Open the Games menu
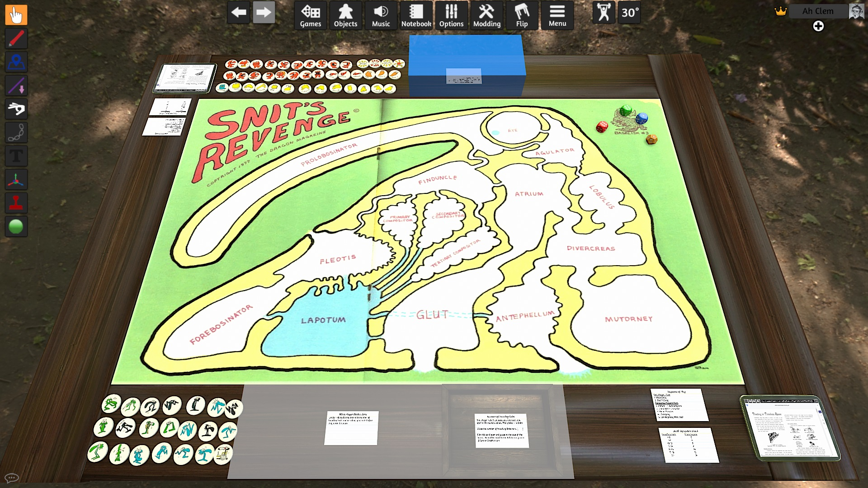 (x=311, y=16)
